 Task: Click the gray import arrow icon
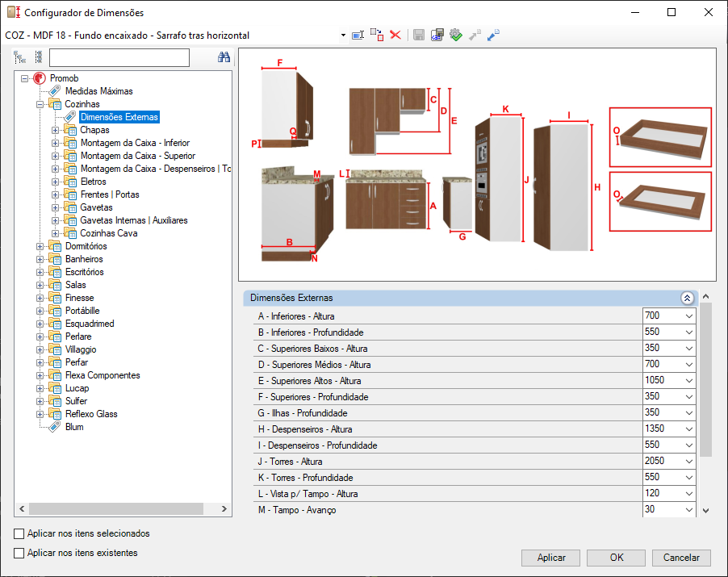pyautogui.click(x=475, y=36)
